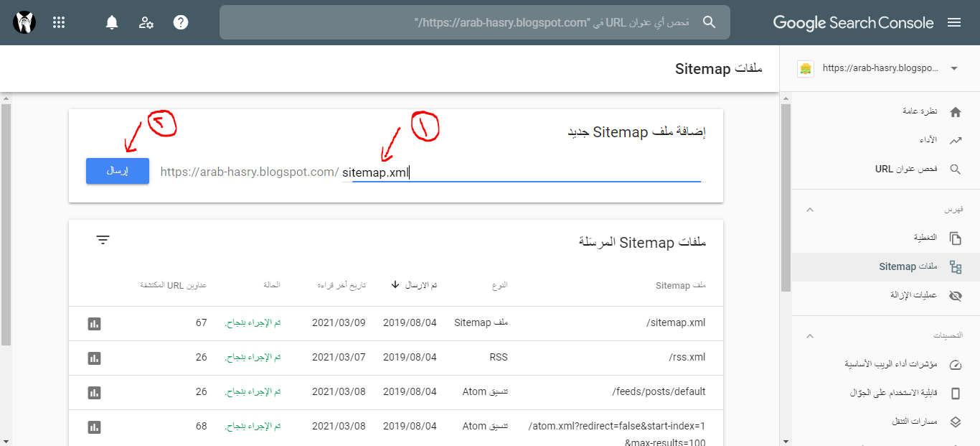Open the help question mark icon
Image resolution: width=980 pixels, height=446 pixels.
181,22
